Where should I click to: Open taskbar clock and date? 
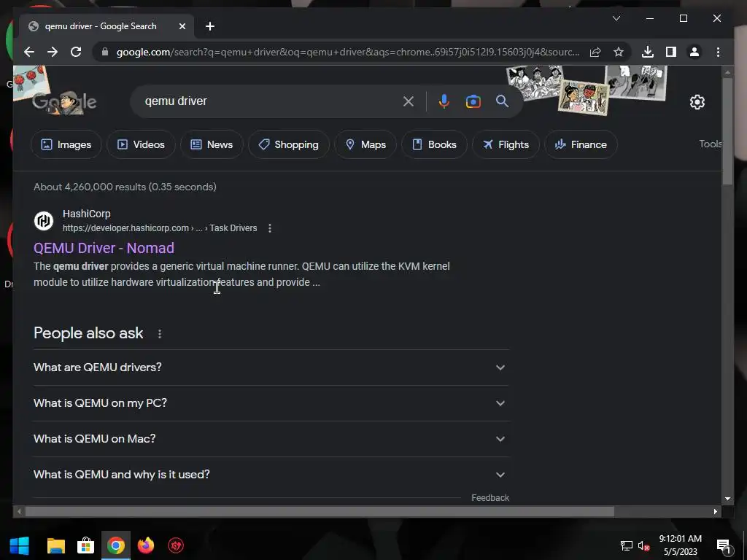pos(681,545)
